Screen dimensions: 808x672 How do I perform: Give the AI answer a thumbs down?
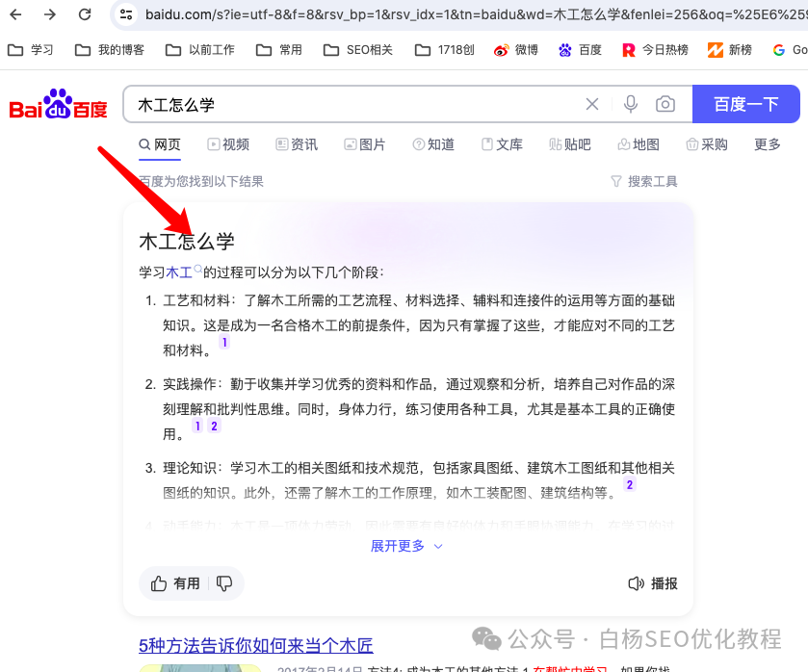click(x=224, y=583)
